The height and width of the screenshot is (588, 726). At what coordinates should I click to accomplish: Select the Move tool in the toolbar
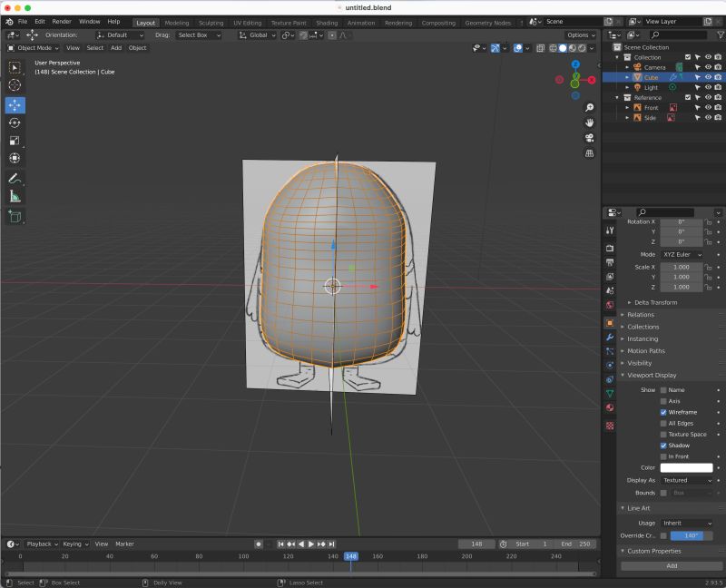14,103
